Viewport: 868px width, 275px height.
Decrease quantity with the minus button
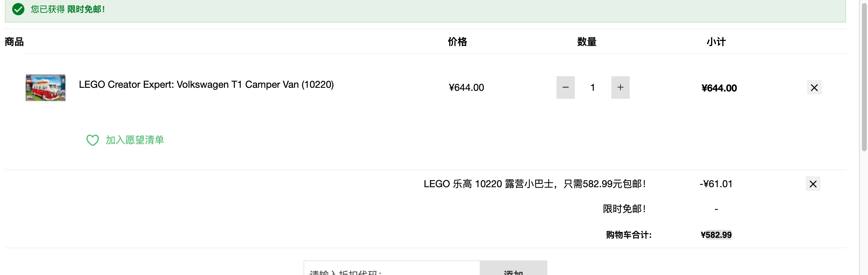pos(565,87)
